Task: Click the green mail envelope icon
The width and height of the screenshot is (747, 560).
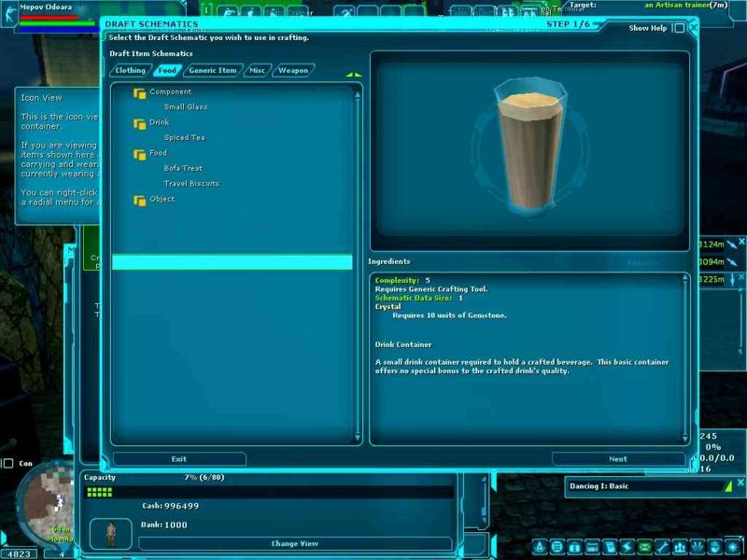Action: (x=643, y=547)
